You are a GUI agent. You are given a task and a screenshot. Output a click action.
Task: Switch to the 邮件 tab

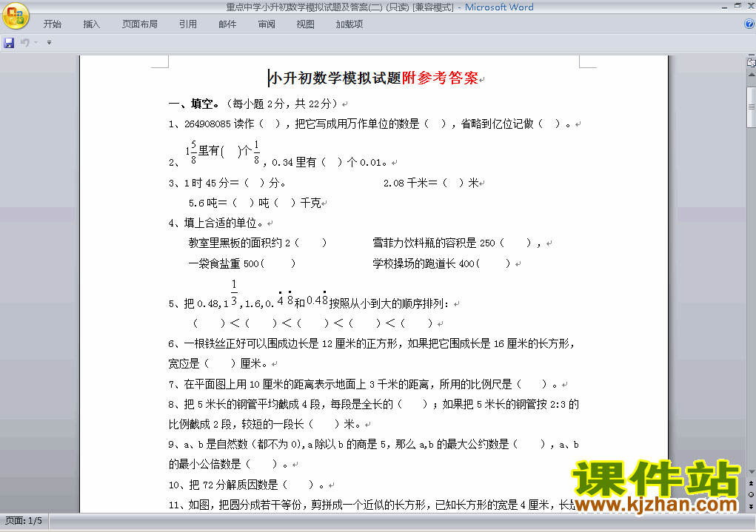[x=227, y=24]
